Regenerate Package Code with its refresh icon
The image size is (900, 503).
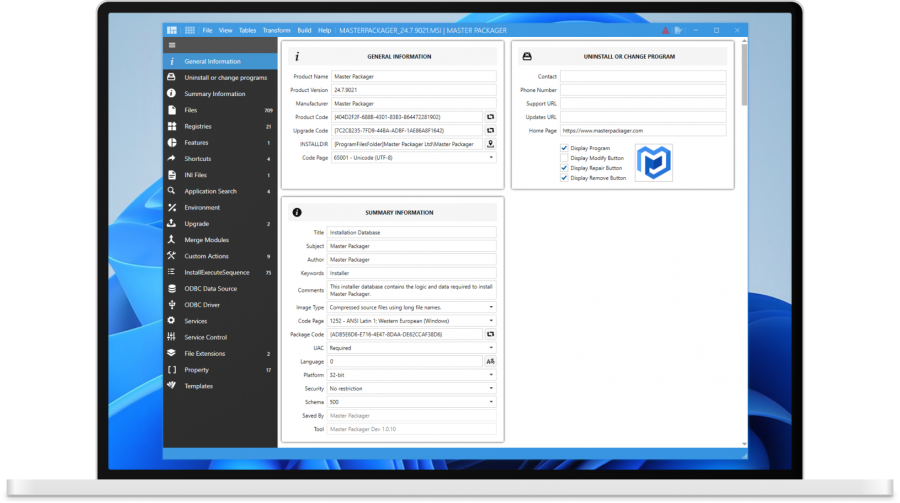pos(490,334)
